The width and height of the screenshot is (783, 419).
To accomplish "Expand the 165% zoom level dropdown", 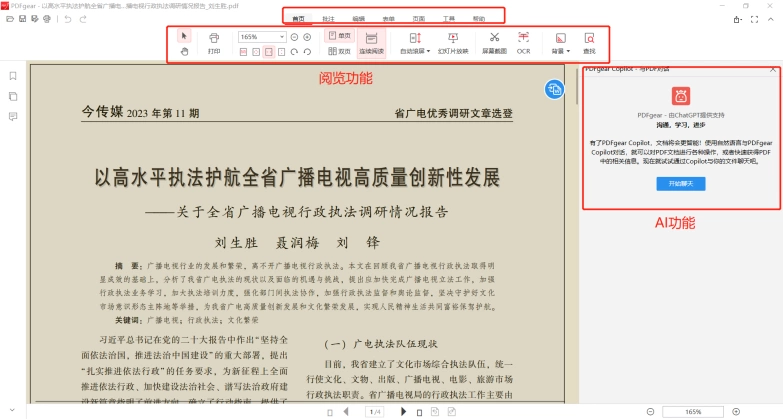I will coord(282,37).
